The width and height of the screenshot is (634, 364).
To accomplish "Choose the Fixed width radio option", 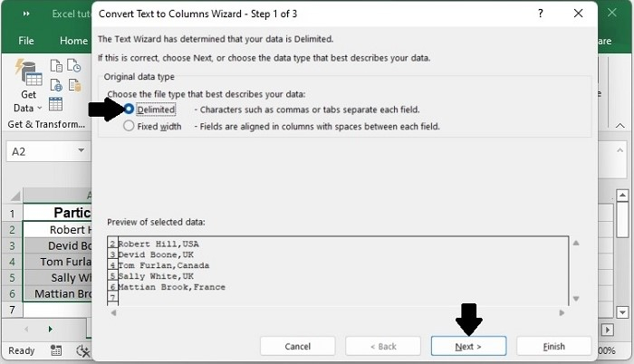I will tap(129, 127).
